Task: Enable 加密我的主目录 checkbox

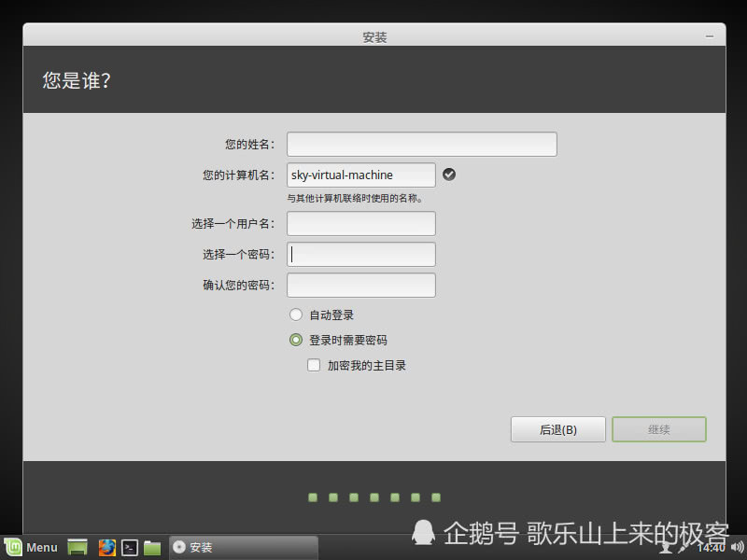Action: [x=314, y=365]
